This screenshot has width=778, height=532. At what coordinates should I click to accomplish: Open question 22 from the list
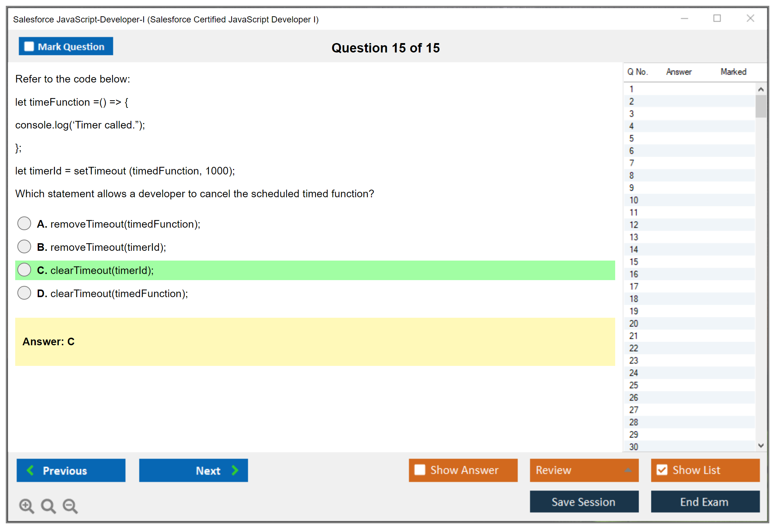[634, 348]
